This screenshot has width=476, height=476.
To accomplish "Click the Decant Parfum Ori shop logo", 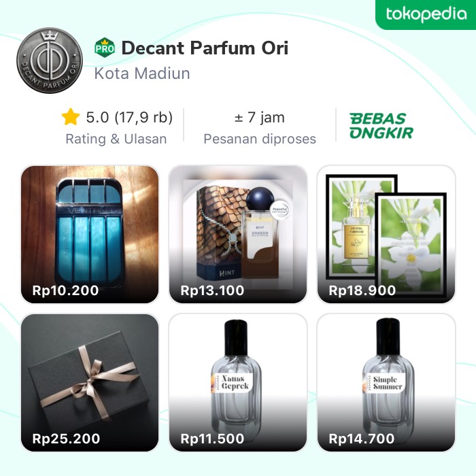I will [x=50, y=61].
